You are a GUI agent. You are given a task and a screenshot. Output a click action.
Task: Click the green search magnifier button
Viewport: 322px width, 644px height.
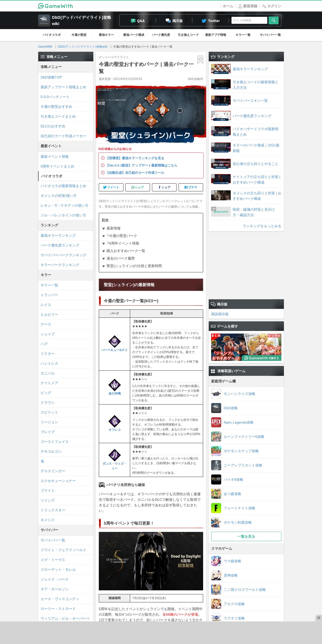(273, 20)
